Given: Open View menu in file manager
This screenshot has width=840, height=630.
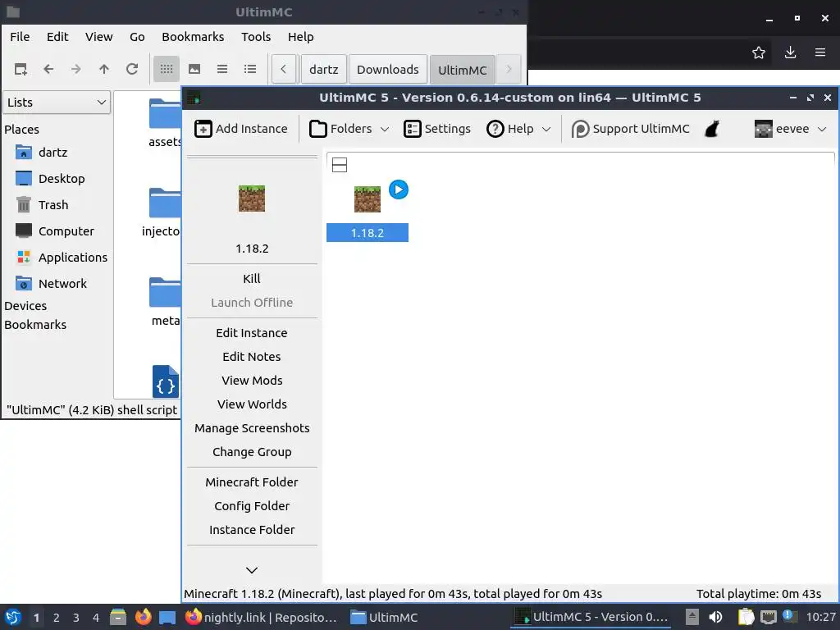Looking at the screenshot, I should coord(99,37).
